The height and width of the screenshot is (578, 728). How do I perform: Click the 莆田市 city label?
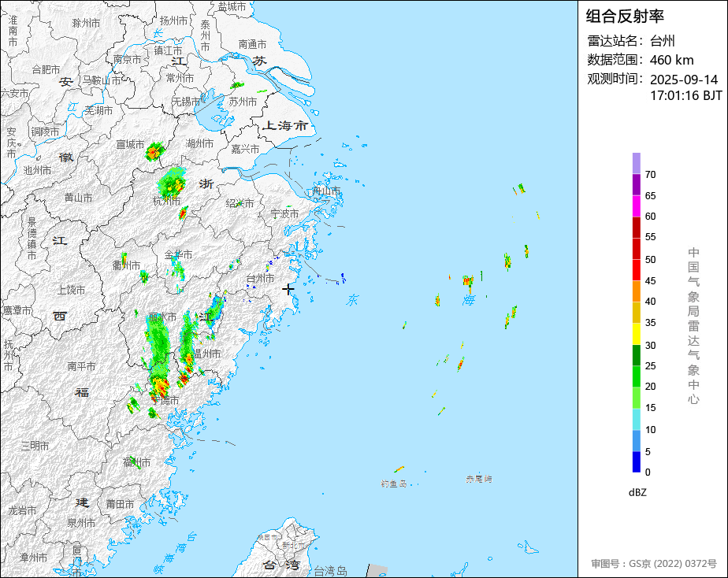click(120, 504)
